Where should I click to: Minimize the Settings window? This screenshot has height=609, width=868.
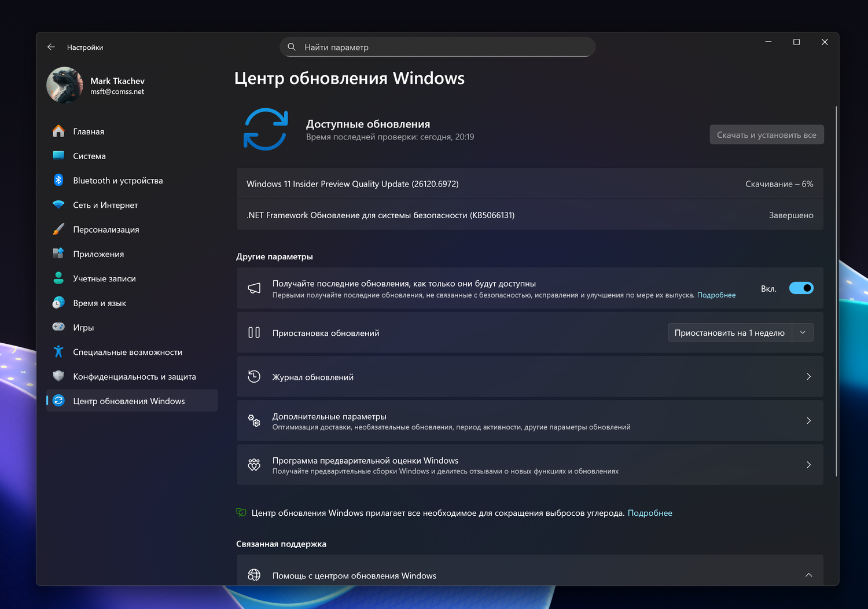(x=768, y=42)
